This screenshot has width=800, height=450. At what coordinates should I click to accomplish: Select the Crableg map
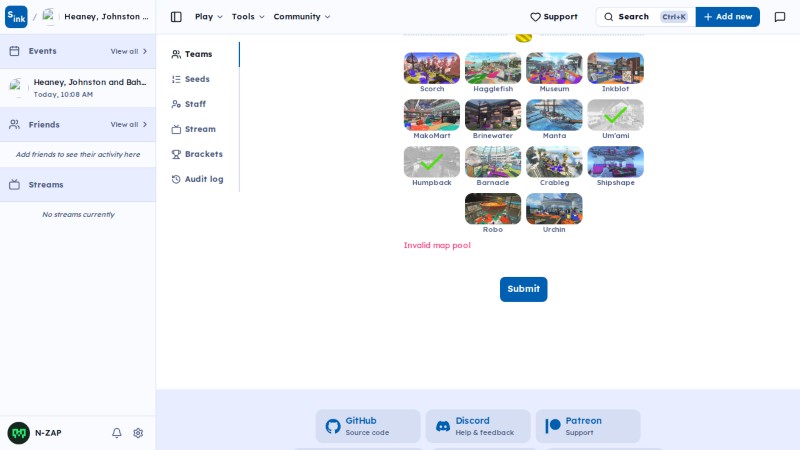point(554,162)
